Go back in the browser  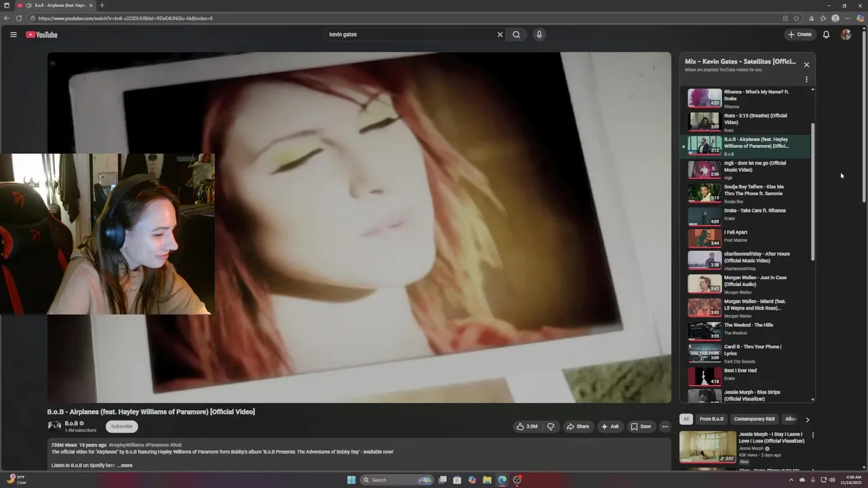point(7,18)
